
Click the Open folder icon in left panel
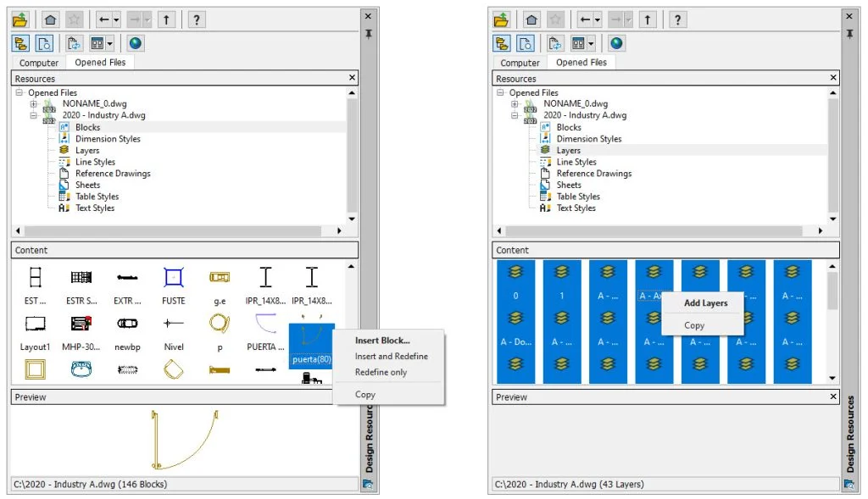20,19
